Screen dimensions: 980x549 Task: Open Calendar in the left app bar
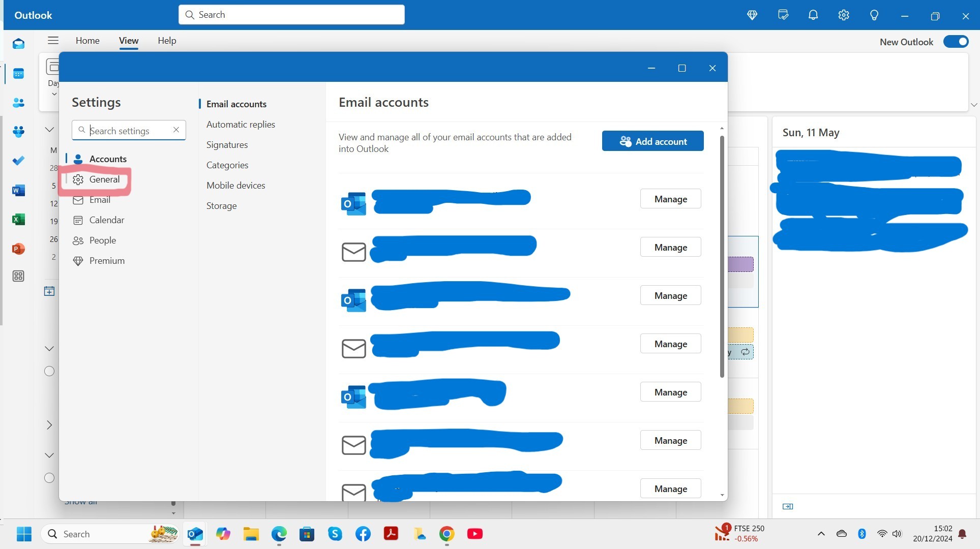point(18,74)
